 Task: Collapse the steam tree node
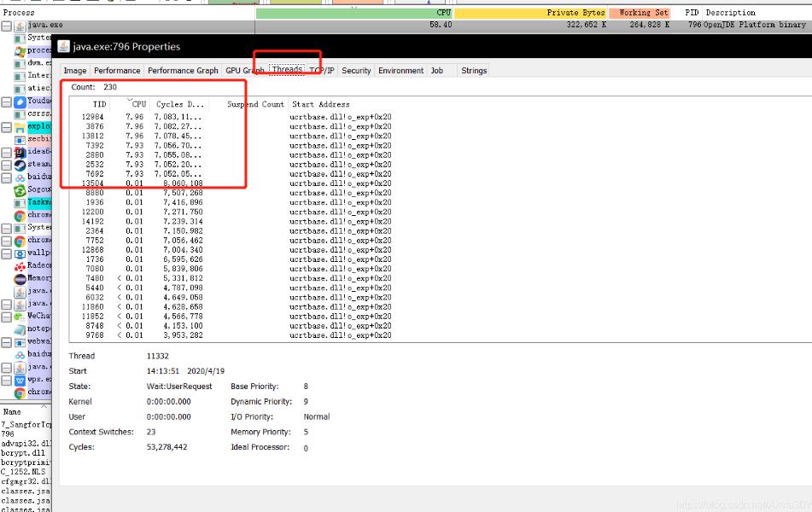[x=6, y=165]
